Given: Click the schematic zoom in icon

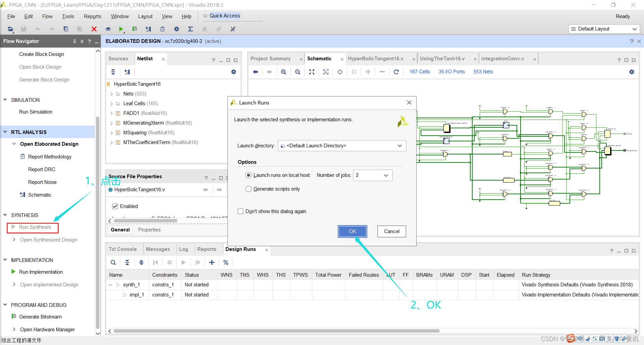Looking at the screenshot, I should (x=283, y=72).
